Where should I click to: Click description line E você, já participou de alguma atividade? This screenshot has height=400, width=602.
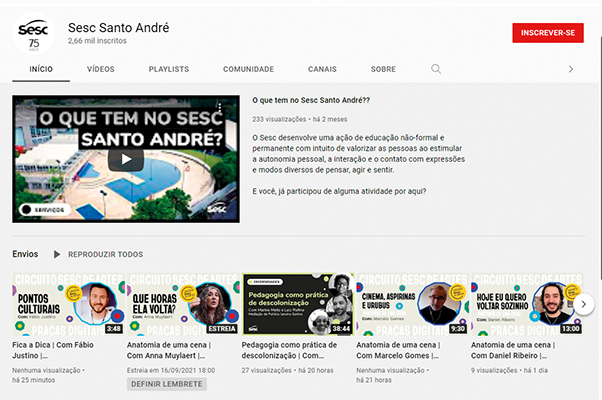pos(339,191)
